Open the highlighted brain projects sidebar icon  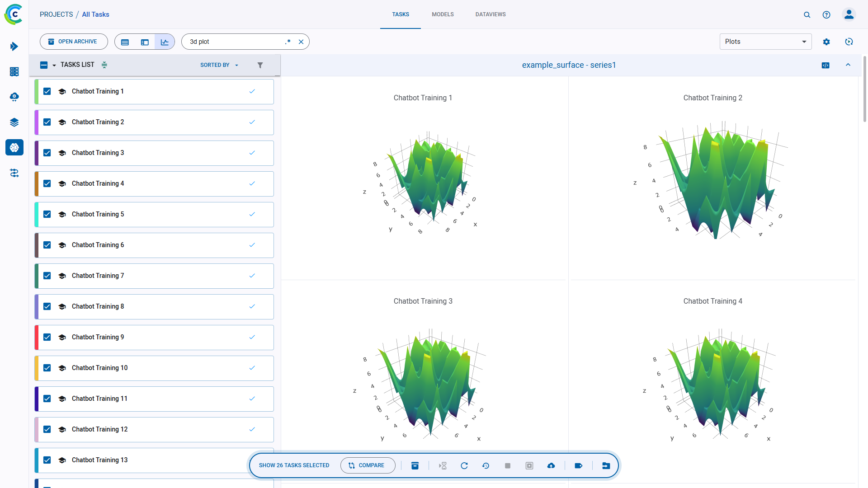[14, 147]
